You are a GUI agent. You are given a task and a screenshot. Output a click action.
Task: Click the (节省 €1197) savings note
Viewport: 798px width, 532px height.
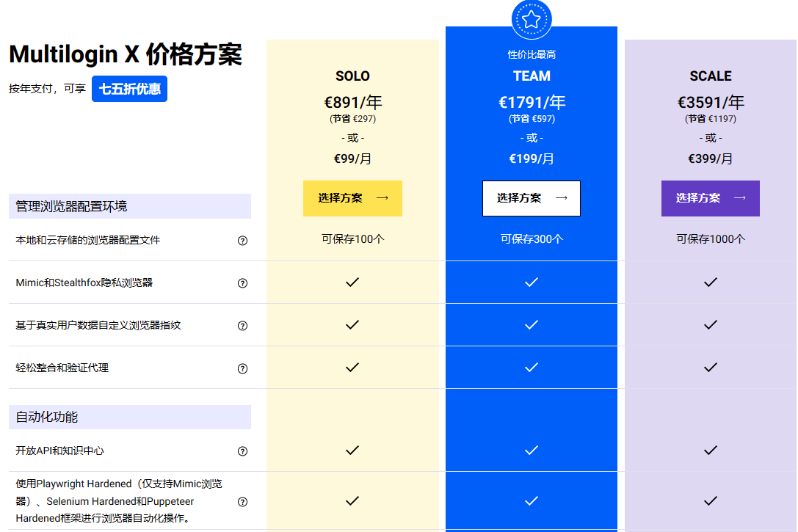coord(711,119)
